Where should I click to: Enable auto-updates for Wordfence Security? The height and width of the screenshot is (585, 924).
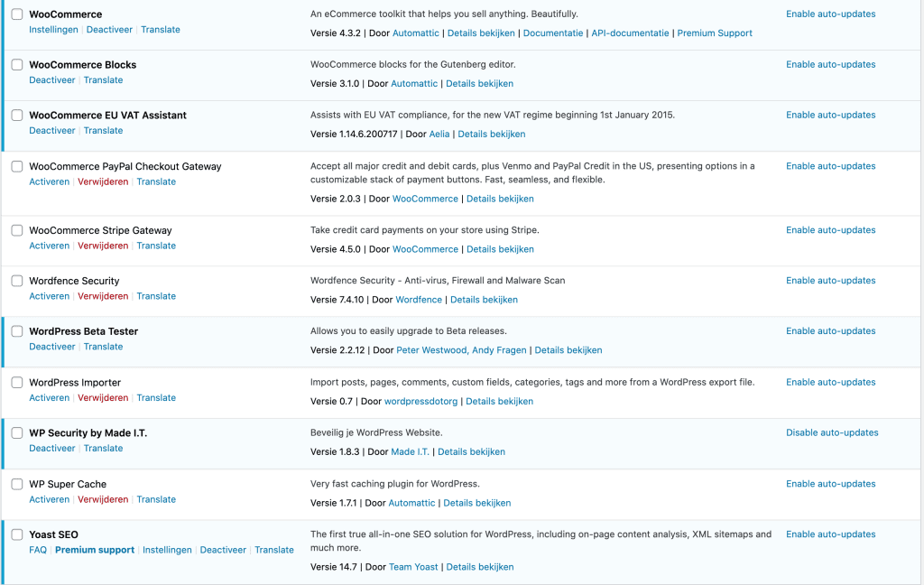pyautogui.click(x=830, y=281)
